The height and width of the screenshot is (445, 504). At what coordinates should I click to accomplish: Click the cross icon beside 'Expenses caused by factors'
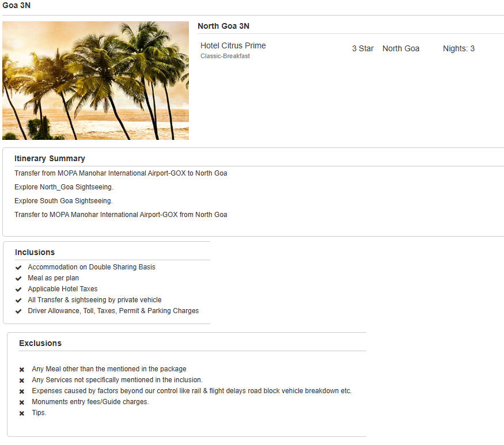(22, 391)
